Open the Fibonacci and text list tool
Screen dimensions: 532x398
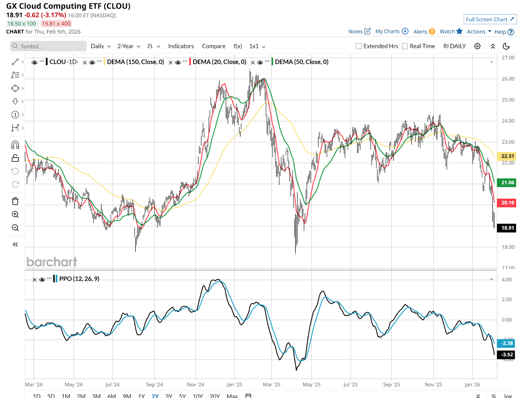pyautogui.click(x=15, y=75)
